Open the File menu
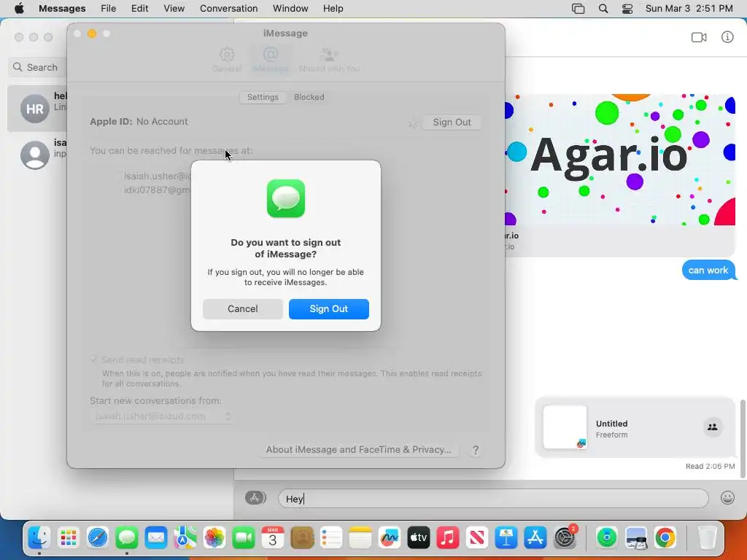 (108, 9)
